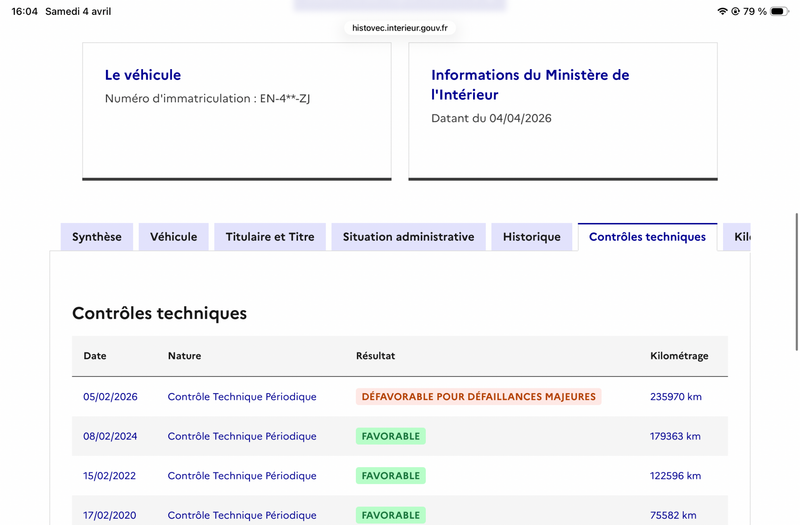Go to the Historique tab

[532, 237]
